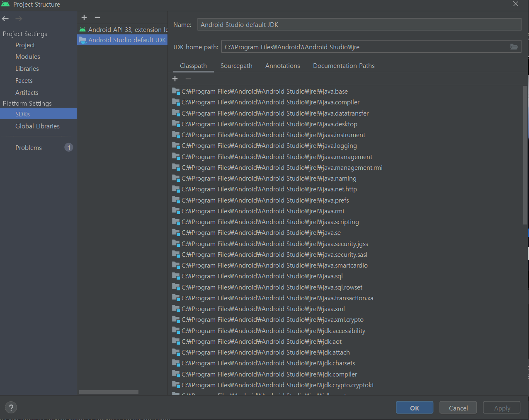Click the back navigation arrow

pyautogui.click(x=5, y=19)
